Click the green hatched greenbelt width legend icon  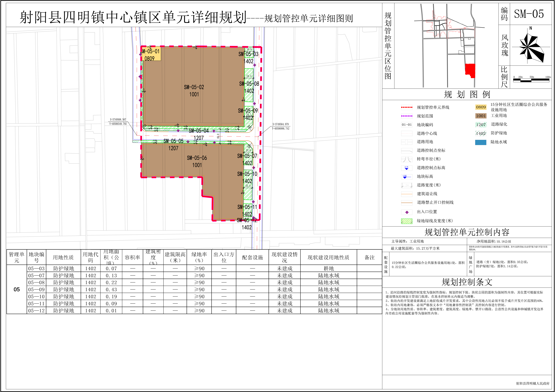pos(407,221)
